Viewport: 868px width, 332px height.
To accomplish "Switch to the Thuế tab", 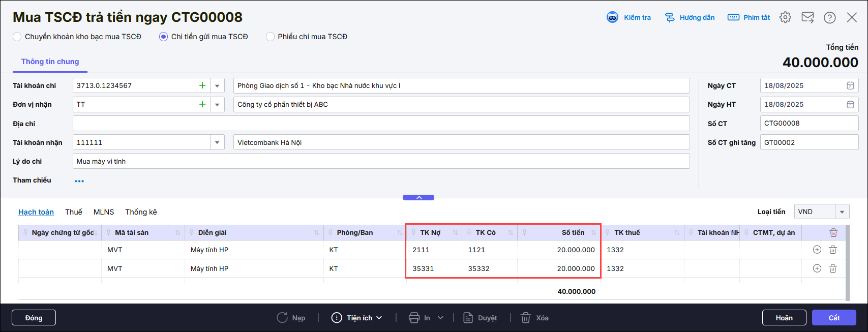I will coord(73,212).
